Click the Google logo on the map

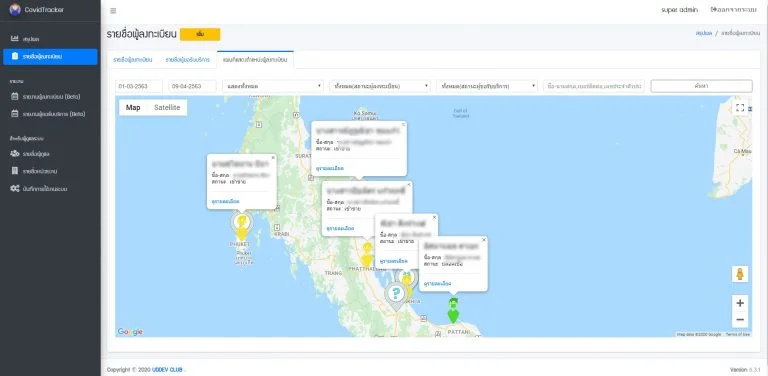(x=130, y=332)
